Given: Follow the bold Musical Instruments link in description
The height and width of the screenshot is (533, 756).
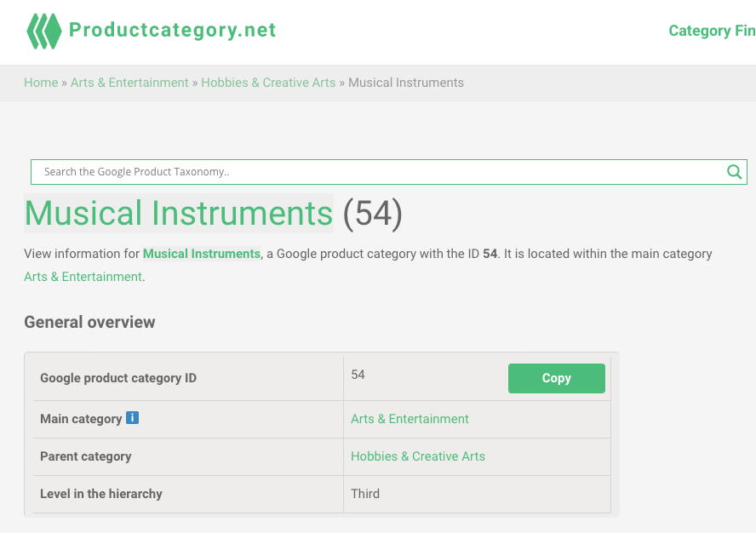Looking at the screenshot, I should [x=202, y=254].
